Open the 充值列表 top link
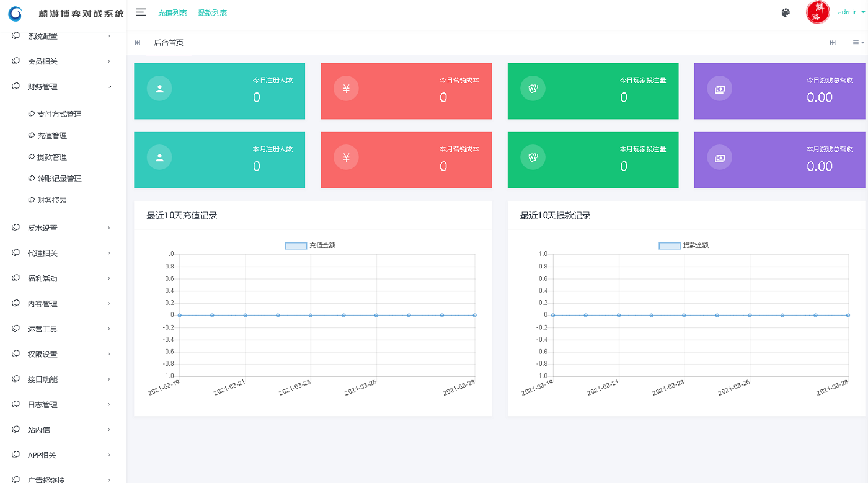 coord(172,12)
